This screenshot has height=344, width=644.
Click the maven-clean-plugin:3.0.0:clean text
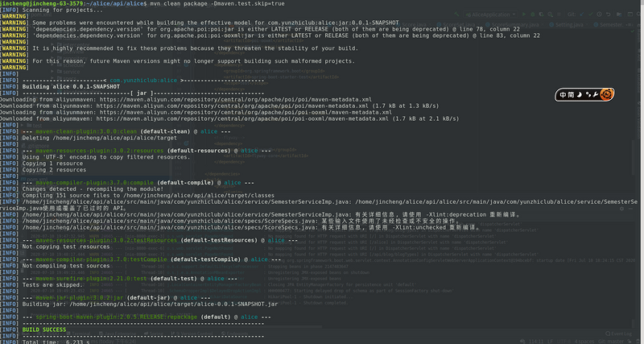[x=86, y=131]
